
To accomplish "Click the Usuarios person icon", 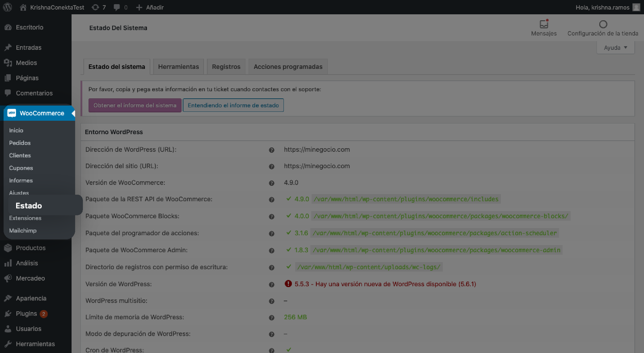I will (x=8, y=329).
